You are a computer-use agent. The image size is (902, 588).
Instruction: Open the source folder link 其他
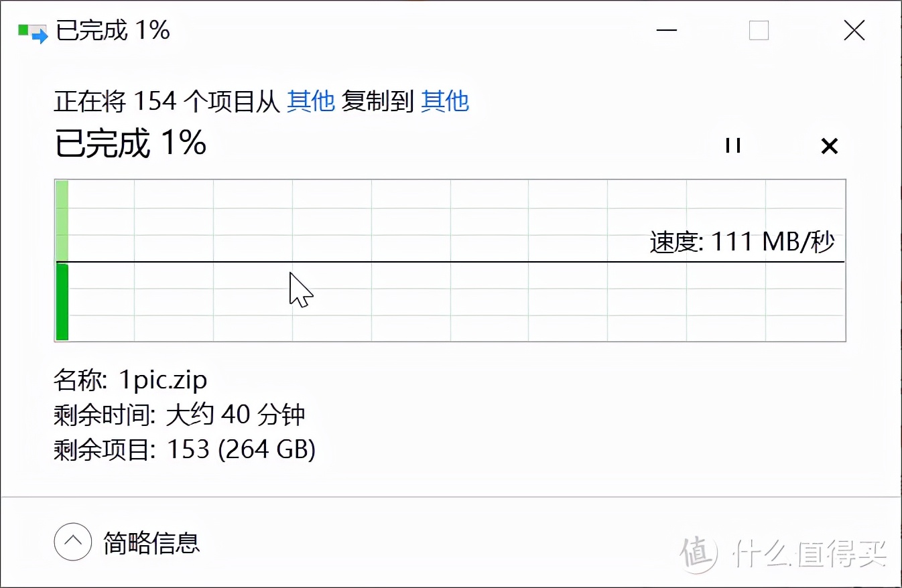pyautogui.click(x=310, y=101)
